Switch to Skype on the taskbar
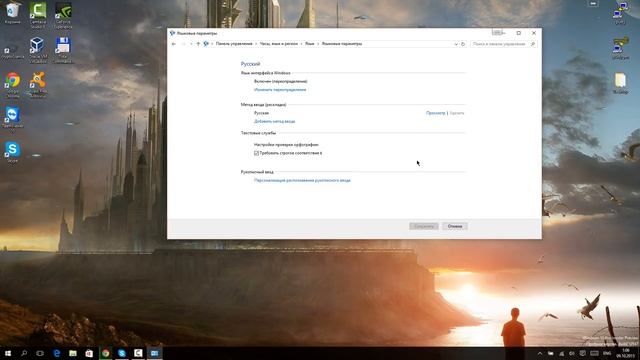Image resolution: width=640 pixels, height=360 pixels. coord(122,353)
